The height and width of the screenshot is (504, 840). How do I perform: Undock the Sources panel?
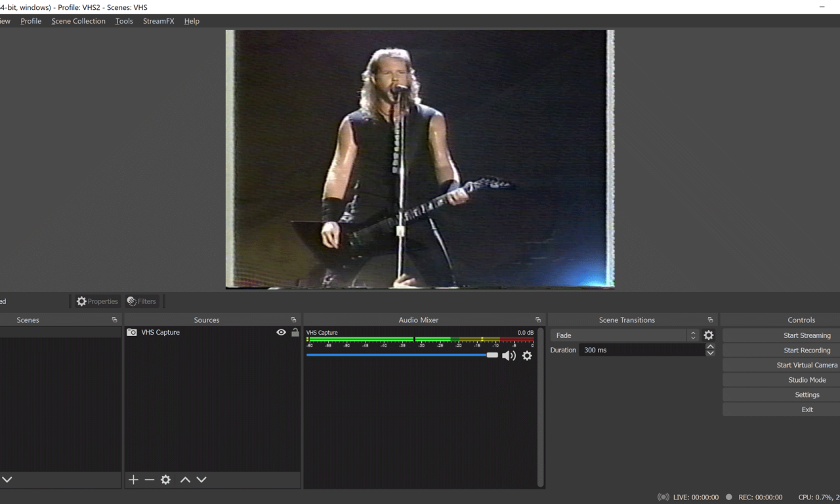tap(293, 320)
